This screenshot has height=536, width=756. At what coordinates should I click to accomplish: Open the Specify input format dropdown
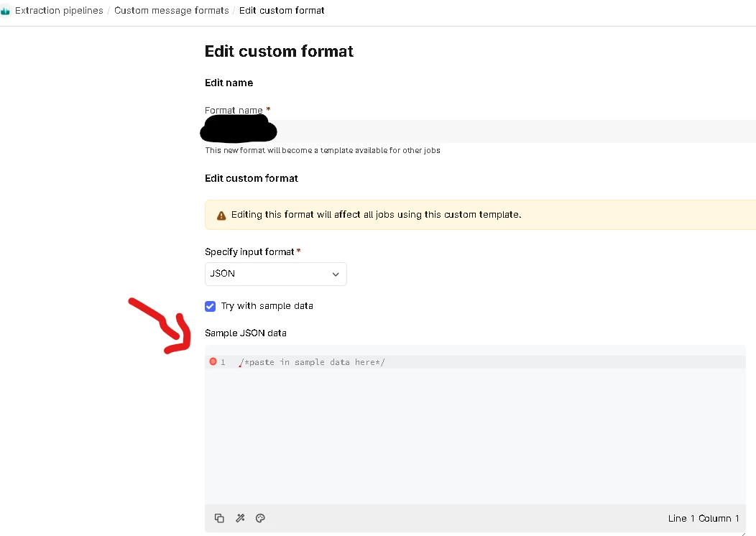(x=275, y=274)
